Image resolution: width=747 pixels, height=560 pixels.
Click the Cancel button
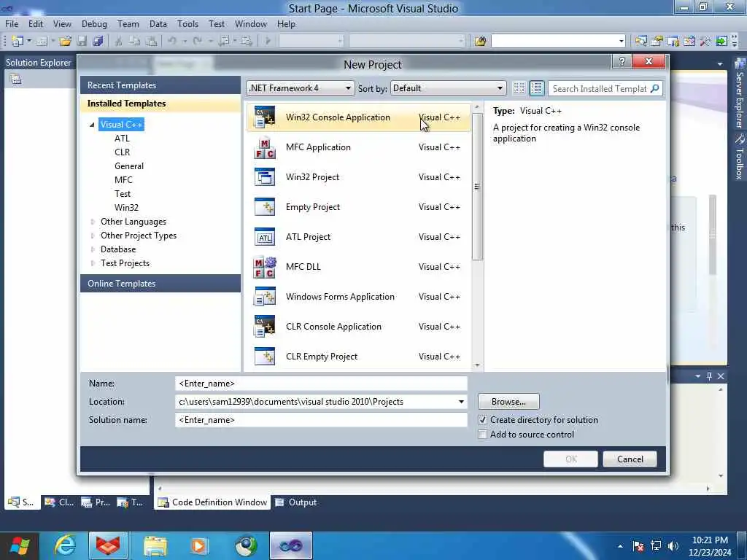click(x=630, y=459)
